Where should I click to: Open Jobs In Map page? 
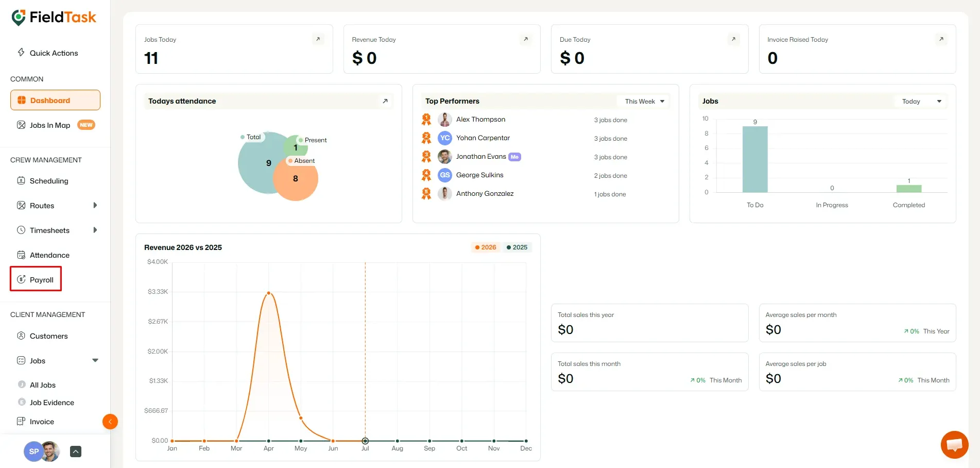(x=50, y=125)
